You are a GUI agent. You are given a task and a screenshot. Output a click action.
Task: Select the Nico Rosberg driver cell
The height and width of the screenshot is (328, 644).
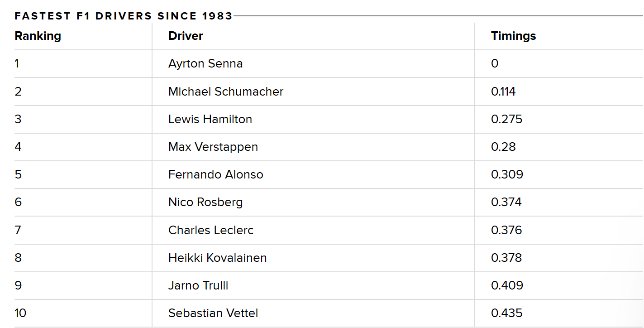point(205,202)
